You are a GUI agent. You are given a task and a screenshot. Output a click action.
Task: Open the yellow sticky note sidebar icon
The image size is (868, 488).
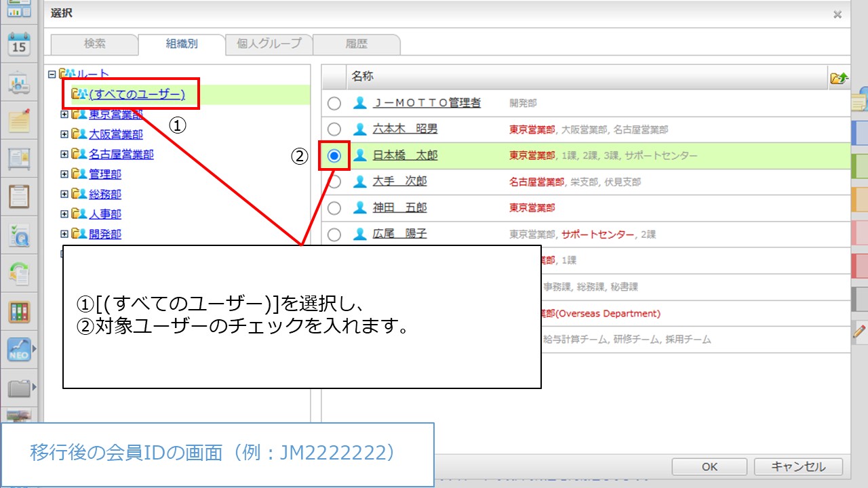[x=19, y=120]
